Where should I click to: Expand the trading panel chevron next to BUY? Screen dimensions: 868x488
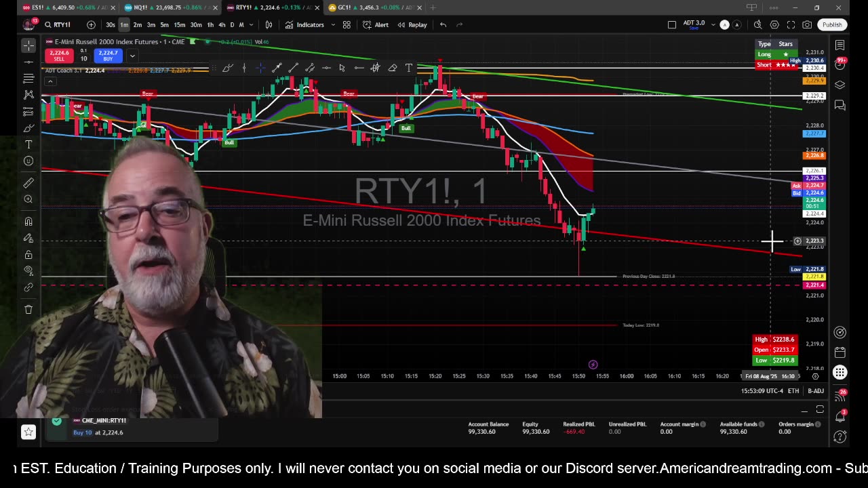[132, 56]
